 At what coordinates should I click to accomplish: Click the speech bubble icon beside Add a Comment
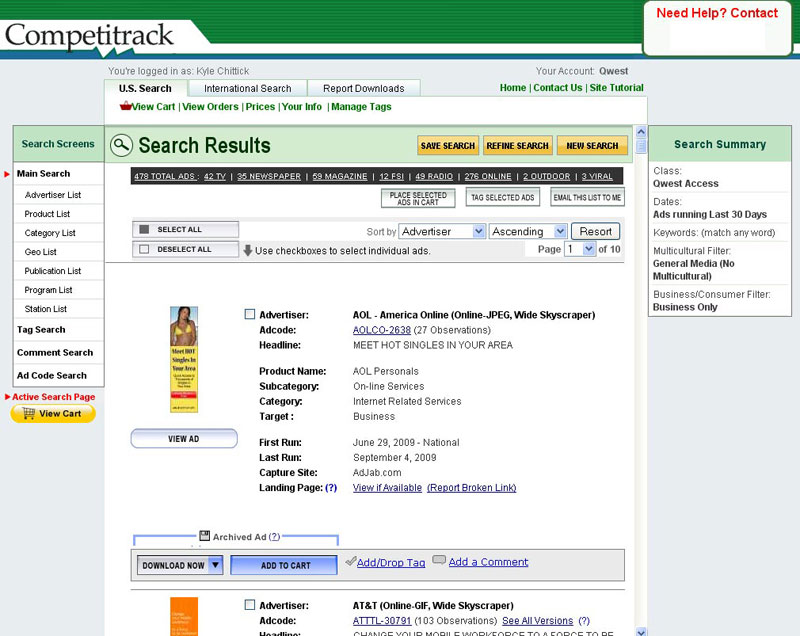pos(439,560)
